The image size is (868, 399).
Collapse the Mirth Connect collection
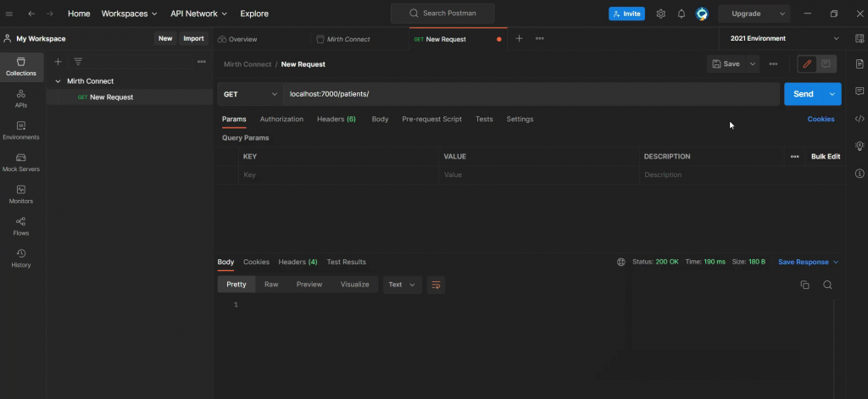pyautogui.click(x=58, y=81)
